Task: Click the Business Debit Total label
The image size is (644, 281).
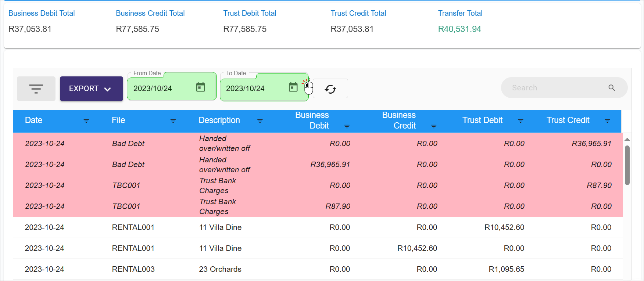Action: pyautogui.click(x=42, y=13)
